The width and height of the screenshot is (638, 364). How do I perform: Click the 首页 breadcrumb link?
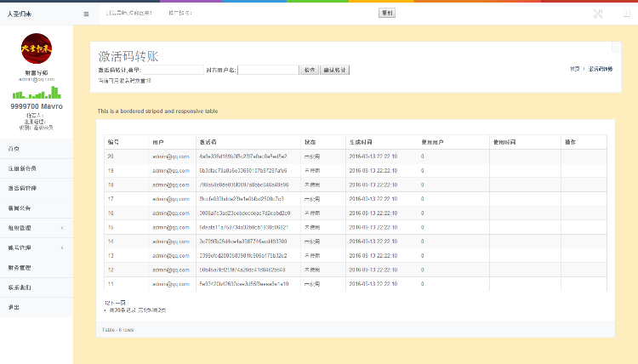[x=575, y=69]
